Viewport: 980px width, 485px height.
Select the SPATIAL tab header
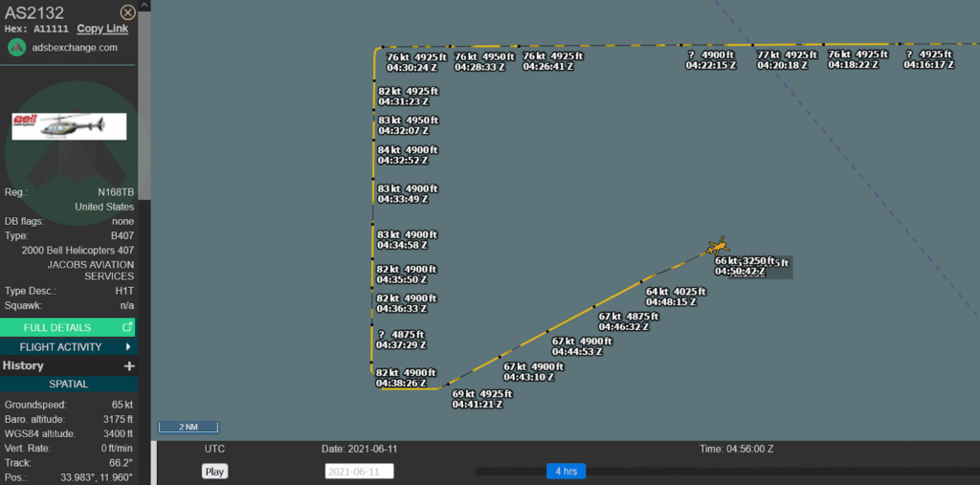(69, 384)
